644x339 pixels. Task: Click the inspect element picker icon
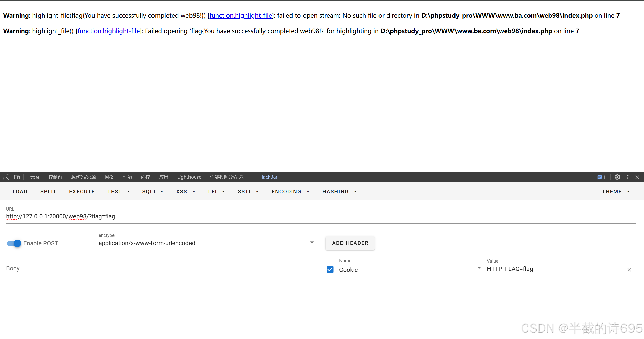[6, 177]
